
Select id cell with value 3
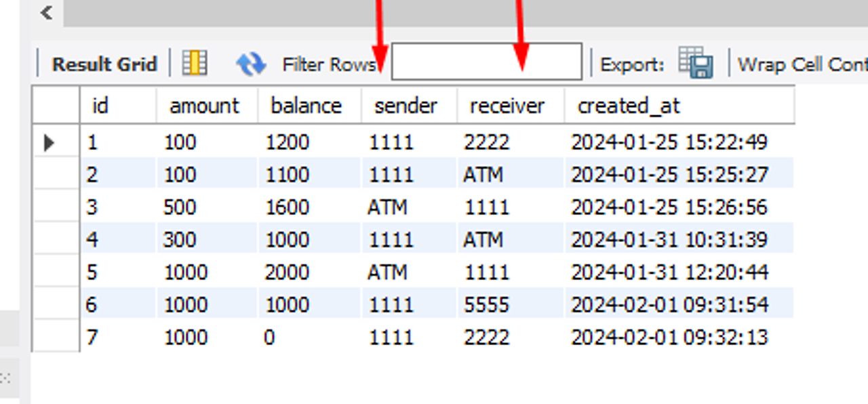point(118,207)
